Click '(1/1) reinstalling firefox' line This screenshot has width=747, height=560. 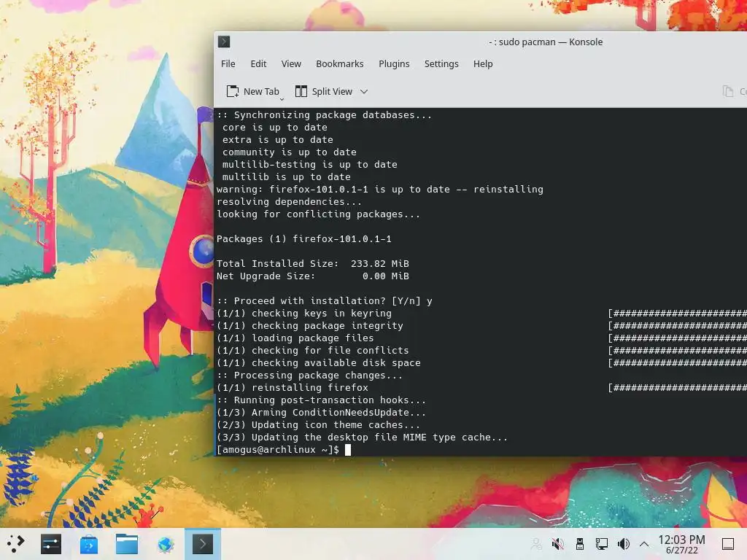click(293, 388)
